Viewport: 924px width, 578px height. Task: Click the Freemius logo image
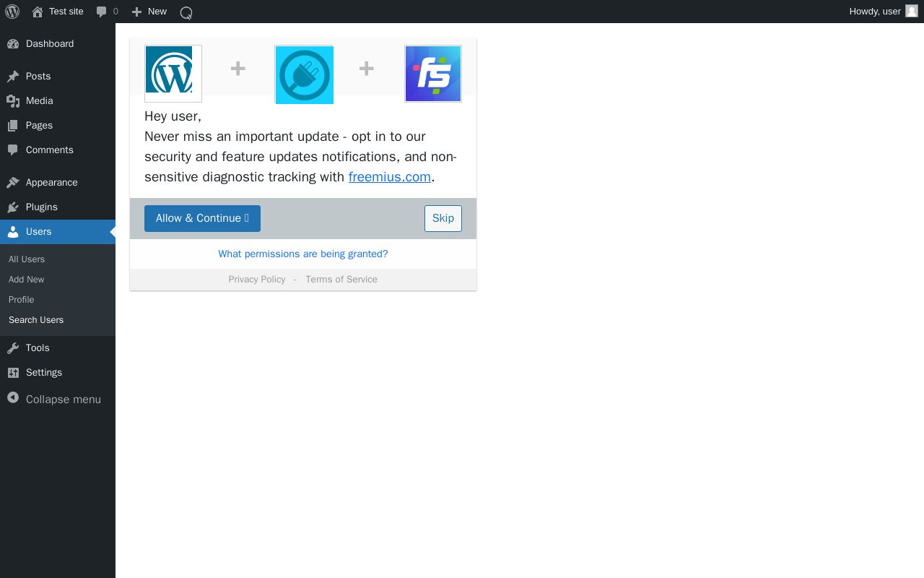433,74
